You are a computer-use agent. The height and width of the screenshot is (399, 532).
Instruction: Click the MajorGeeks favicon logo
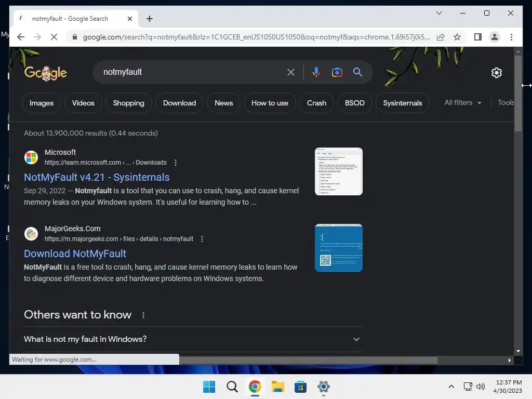(31, 234)
